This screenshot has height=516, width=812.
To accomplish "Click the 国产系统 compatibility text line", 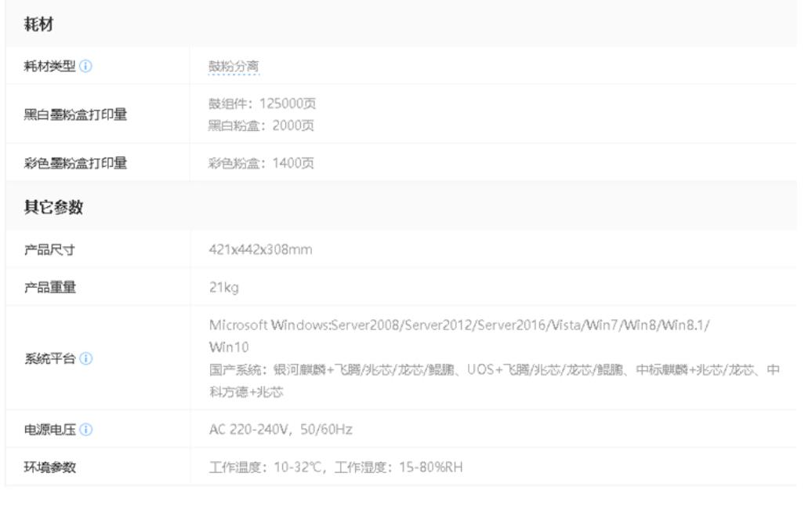I will point(494,371).
